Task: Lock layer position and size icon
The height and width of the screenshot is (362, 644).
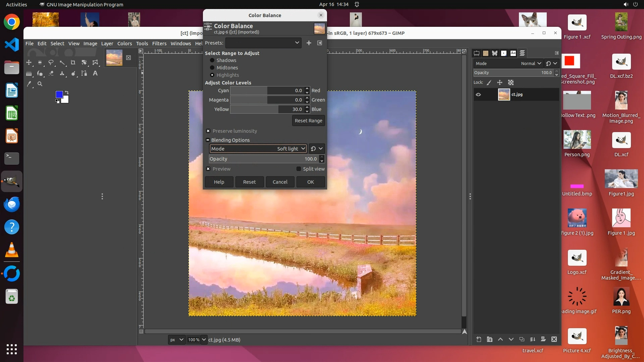Action: point(500,82)
